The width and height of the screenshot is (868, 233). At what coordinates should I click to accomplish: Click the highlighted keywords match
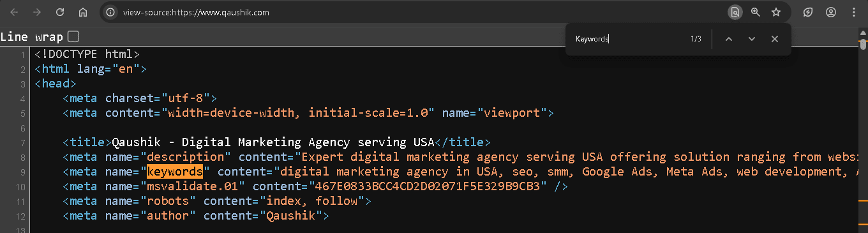click(x=175, y=172)
